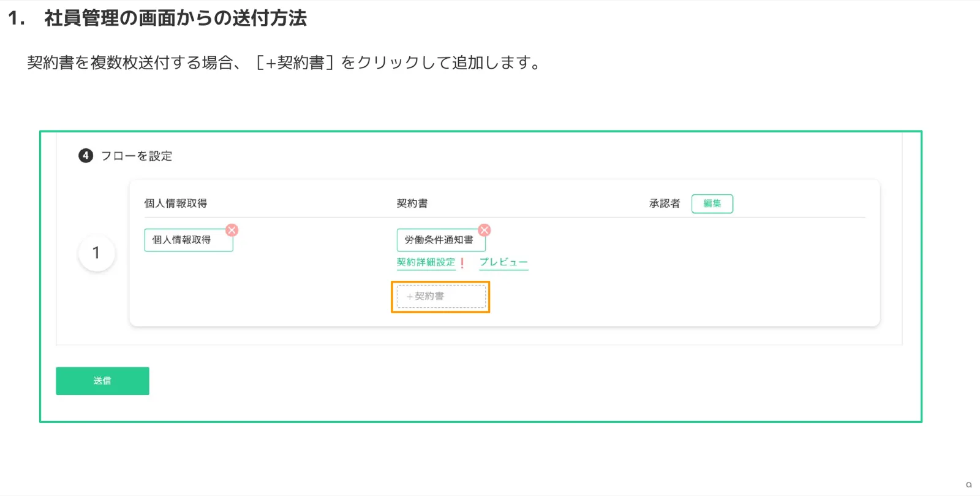The height and width of the screenshot is (496, 980).
Task: Click the 社員管理の画面からの送付方法 heading
Action: [175, 18]
